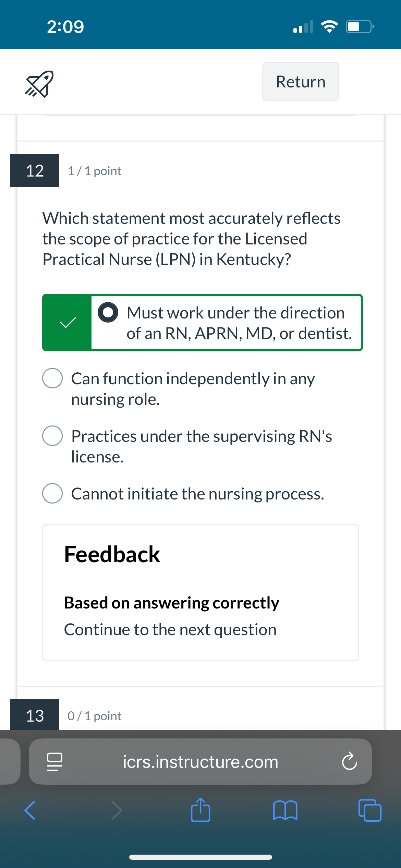Image resolution: width=401 pixels, height=868 pixels.
Task: Tap the question 12 number badge
Action: click(35, 170)
